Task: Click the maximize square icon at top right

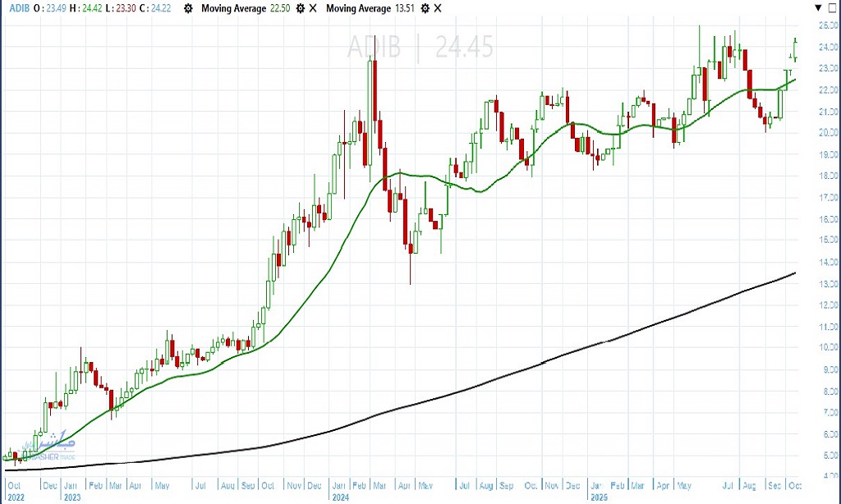Action: (x=834, y=7)
